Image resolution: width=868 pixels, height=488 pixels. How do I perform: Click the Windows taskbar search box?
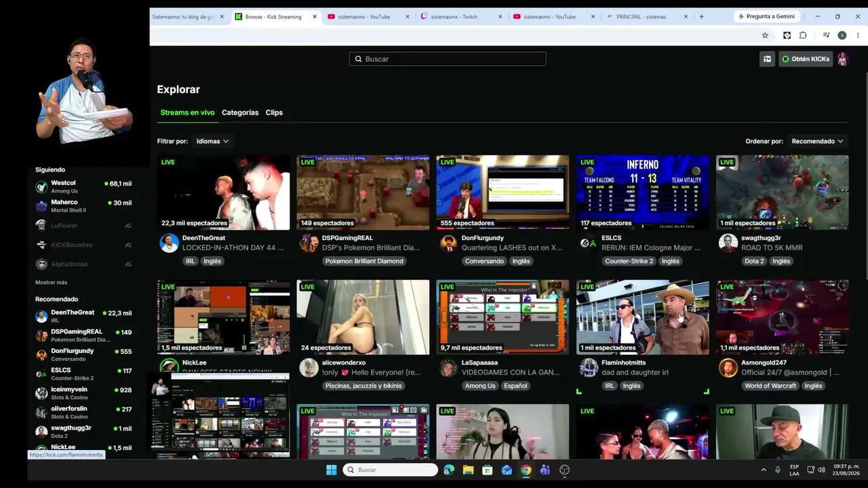point(391,470)
